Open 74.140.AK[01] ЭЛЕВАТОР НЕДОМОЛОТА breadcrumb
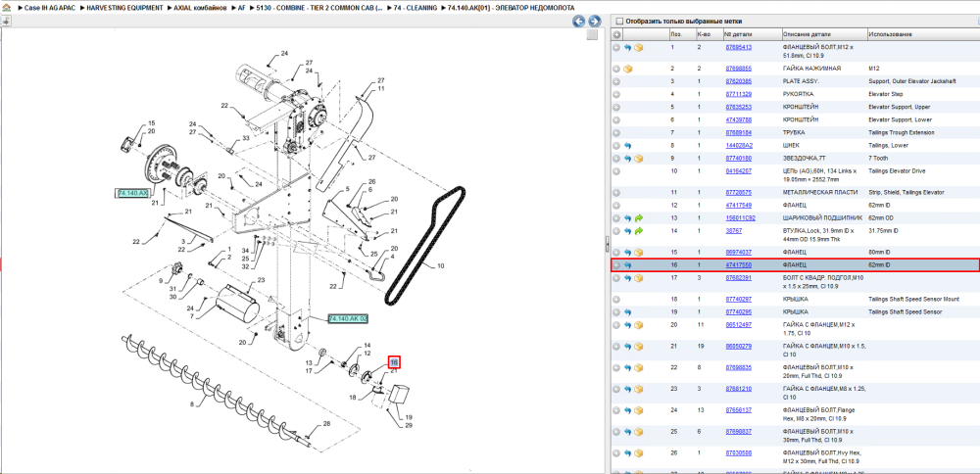 (511, 8)
